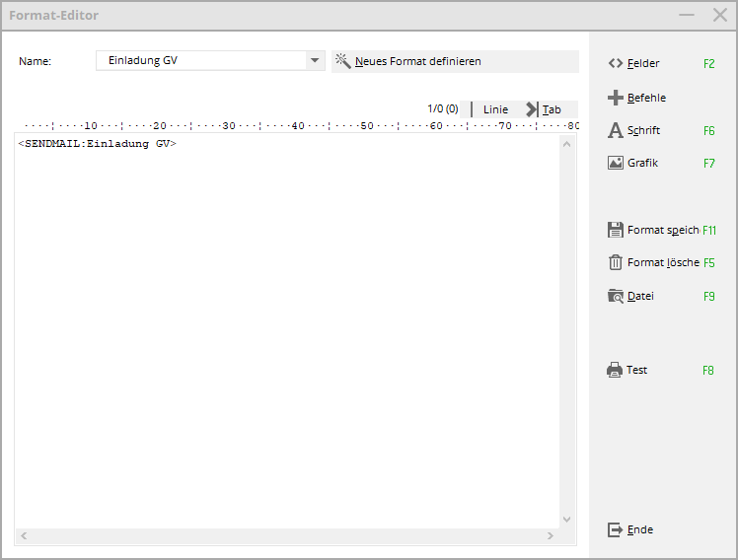Insert a Tab in the format
The width and height of the screenshot is (738, 560).
coord(552,109)
